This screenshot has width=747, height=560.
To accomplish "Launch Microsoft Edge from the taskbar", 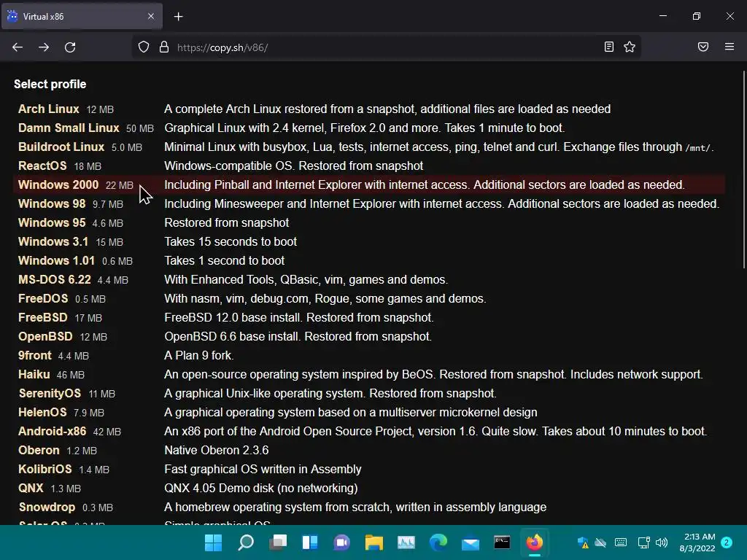I will point(438,542).
